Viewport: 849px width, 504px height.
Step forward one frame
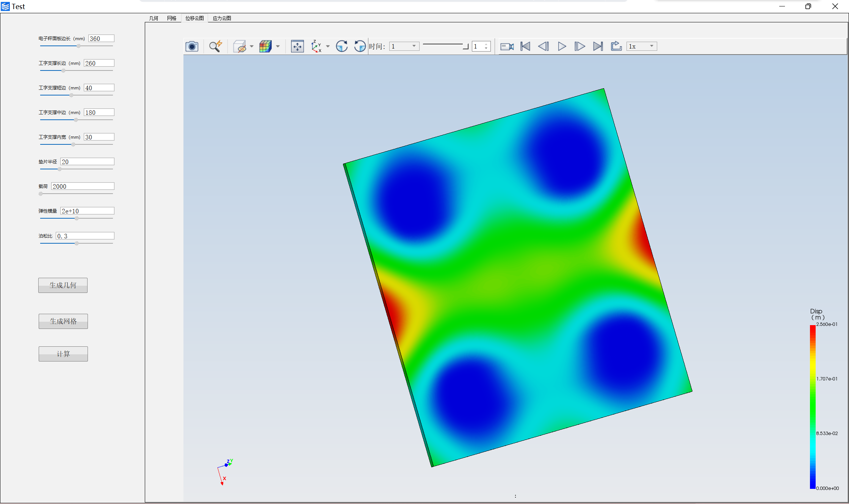[580, 46]
